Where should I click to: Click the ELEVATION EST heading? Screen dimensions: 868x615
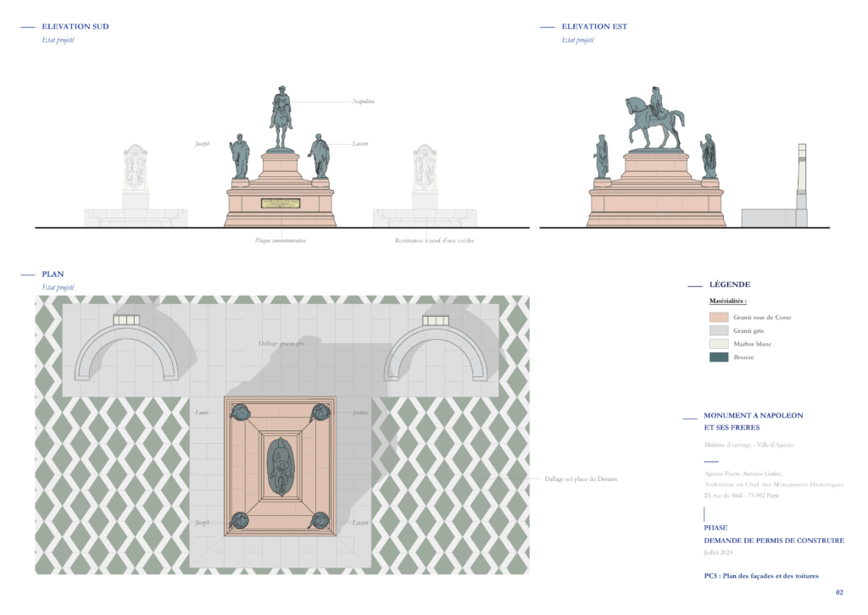tap(594, 26)
